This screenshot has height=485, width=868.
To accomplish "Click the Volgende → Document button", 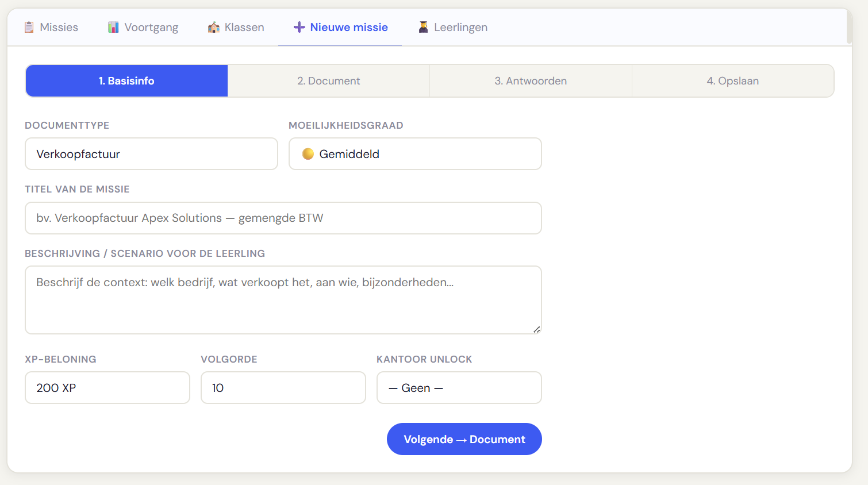I will pyautogui.click(x=464, y=438).
